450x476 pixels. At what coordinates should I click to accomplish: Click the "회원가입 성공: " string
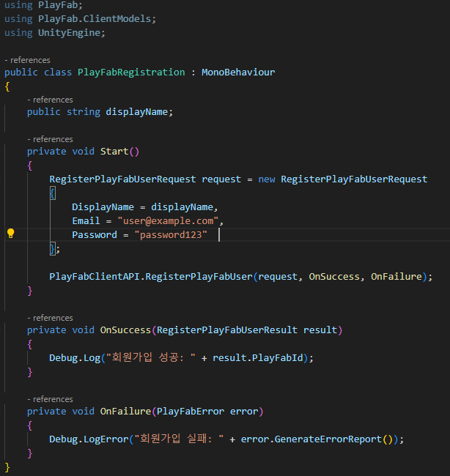(151, 357)
